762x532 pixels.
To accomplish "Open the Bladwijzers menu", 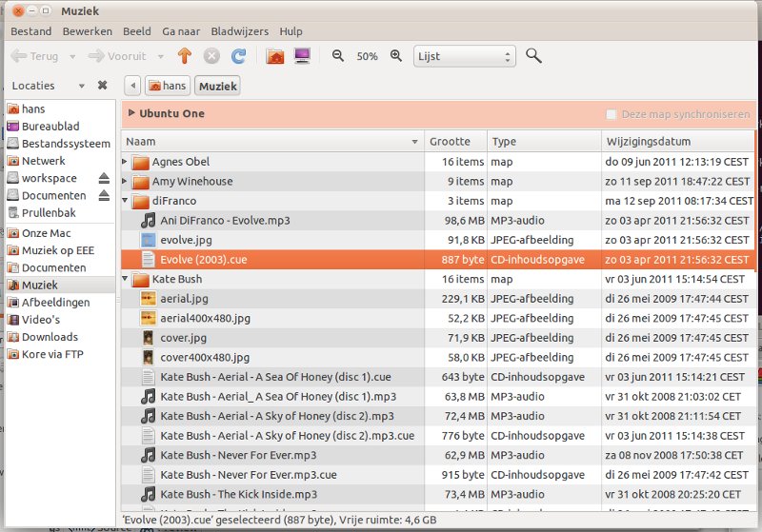I will tap(238, 31).
